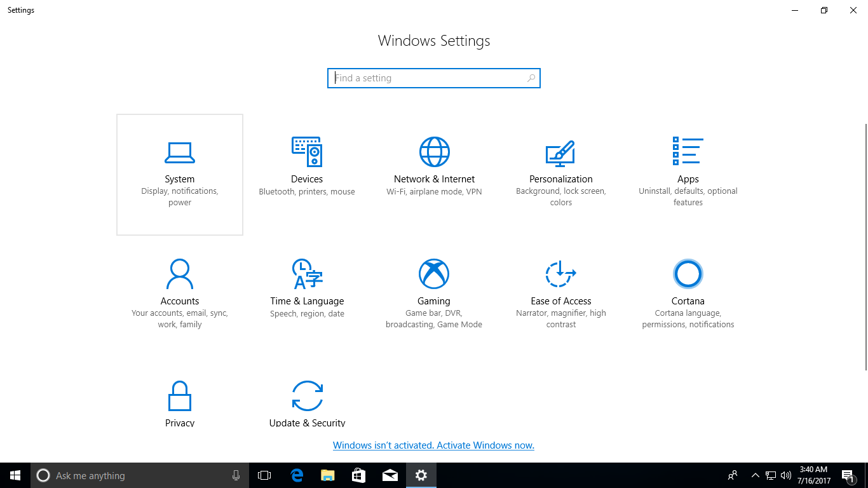Open Task View from the taskbar

(264, 475)
